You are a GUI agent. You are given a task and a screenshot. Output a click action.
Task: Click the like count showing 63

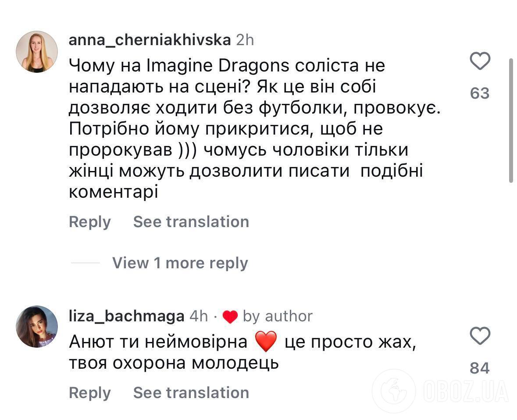click(x=481, y=93)
